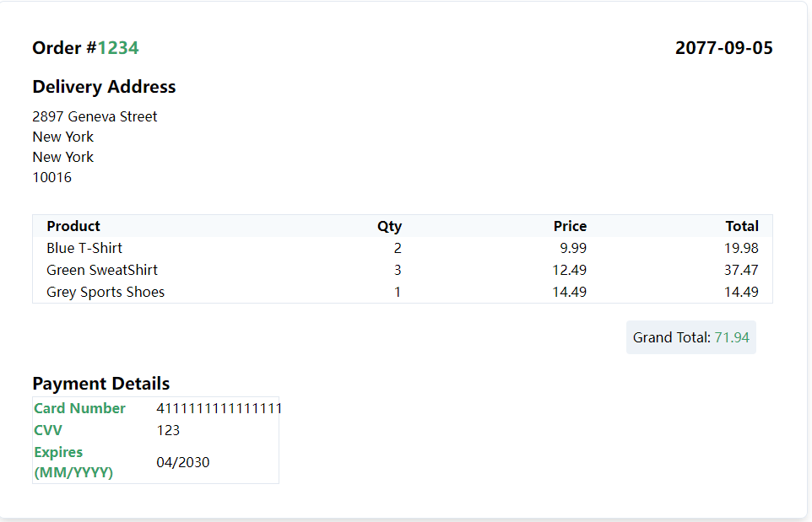Click the card number 4111111111111111

click(219, 408)
